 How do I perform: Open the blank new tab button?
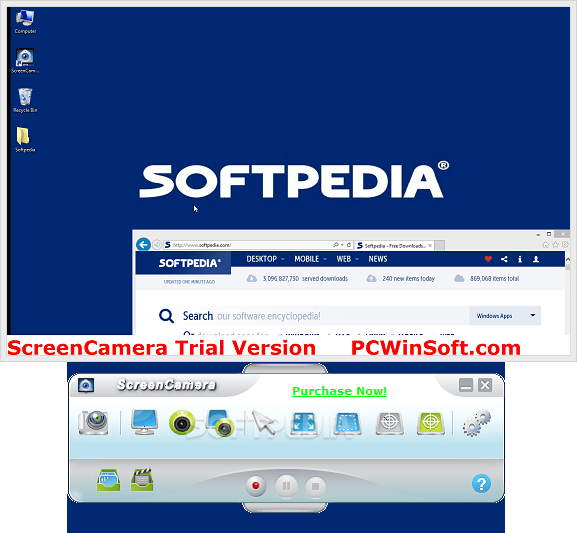[x=440, y=245]
